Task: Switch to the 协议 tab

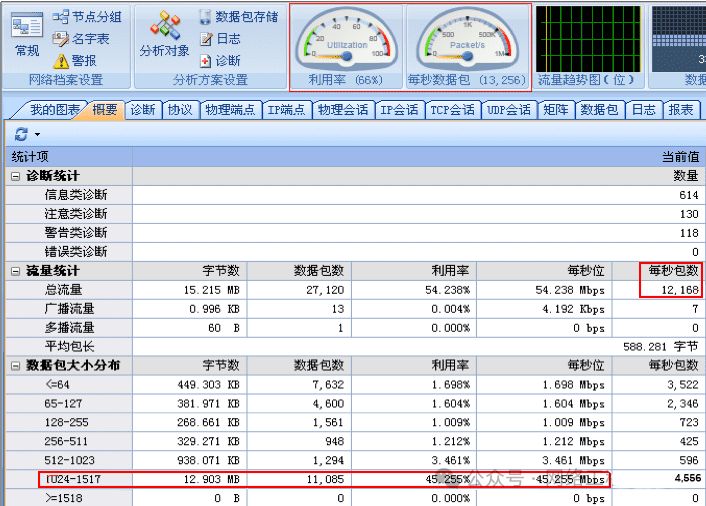Action: pos(180,109)
